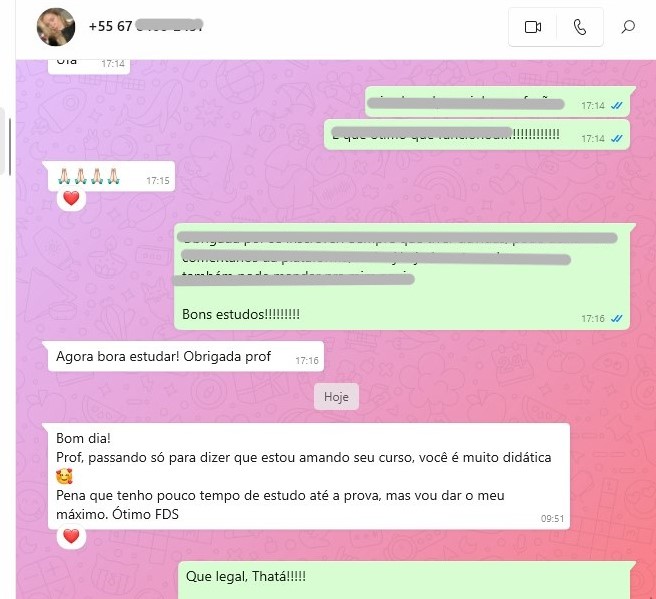The height and width of the screenshot is (599, 656).
Task: Select the 'Bons estudos!!!!!!!!!' message bubble
Action: click(x=402, y=276)
